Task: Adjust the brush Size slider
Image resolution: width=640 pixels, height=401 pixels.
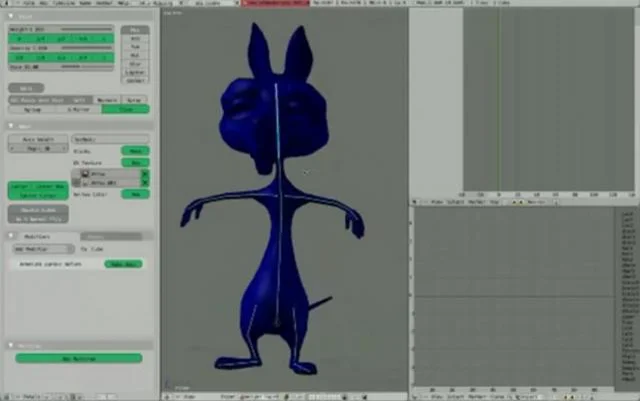Action: [x=61, y=67]
